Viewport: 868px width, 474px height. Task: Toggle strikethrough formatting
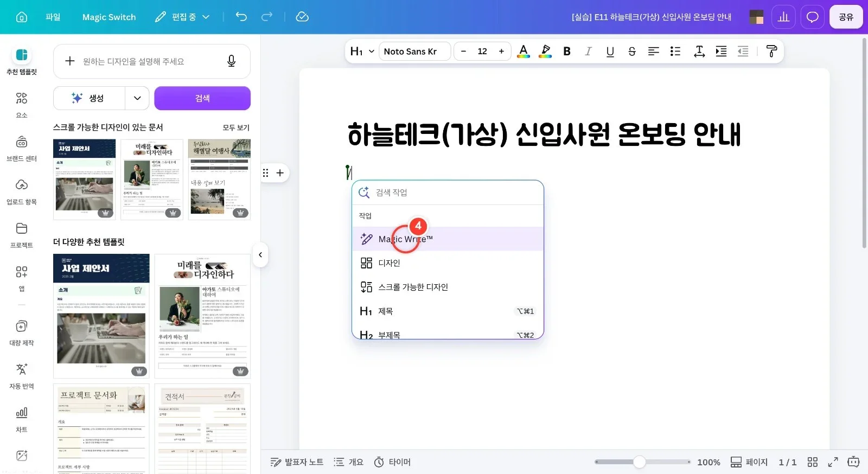(632, 51)
